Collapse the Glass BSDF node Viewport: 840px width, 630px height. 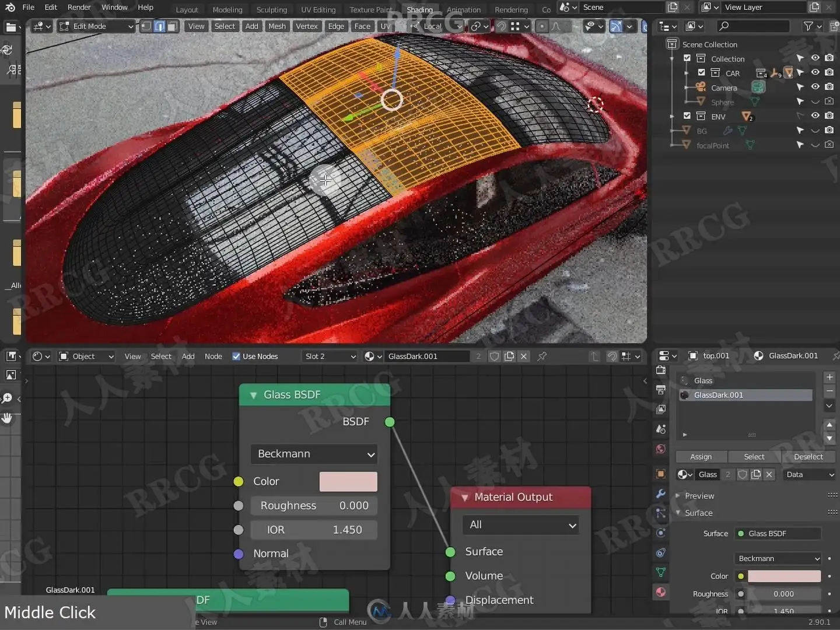253,395
